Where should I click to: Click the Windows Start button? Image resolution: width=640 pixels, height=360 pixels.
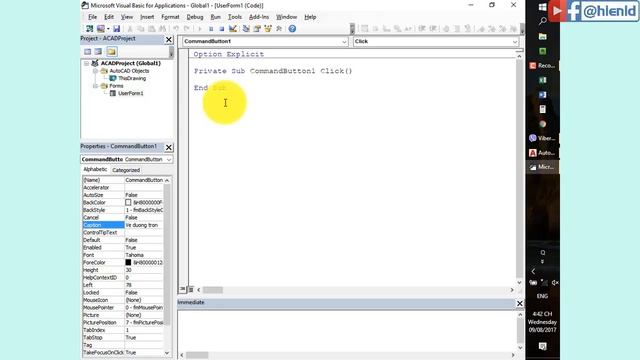pos(542,7)
